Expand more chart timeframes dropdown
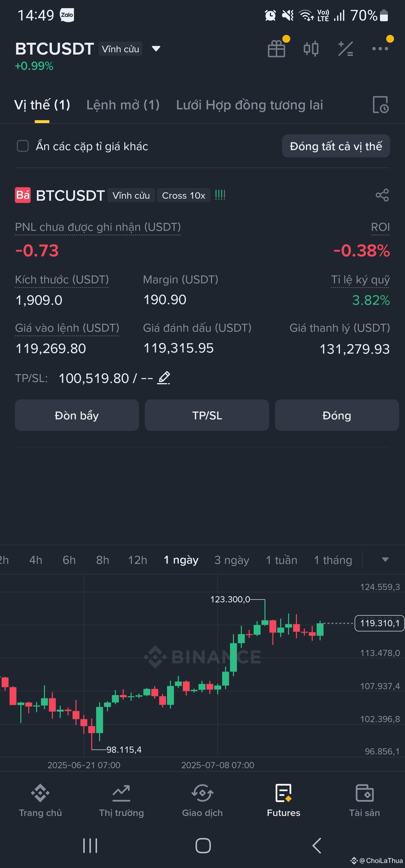 385,560
